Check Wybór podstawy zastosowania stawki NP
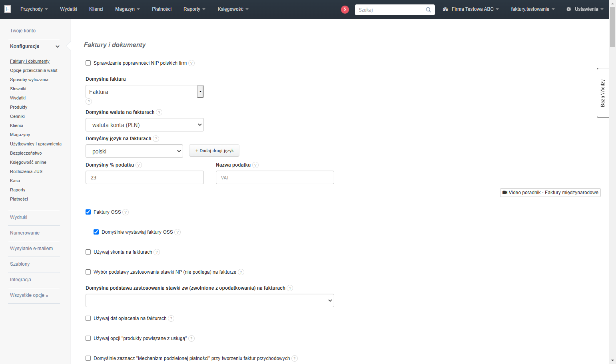This screenshot has height=364, width=616. (88, 272)
